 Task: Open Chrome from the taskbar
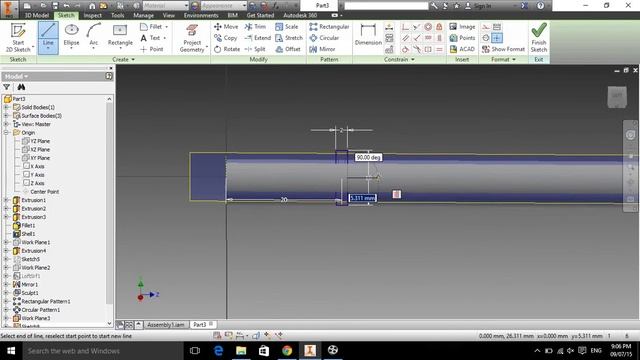click(287, 351)
